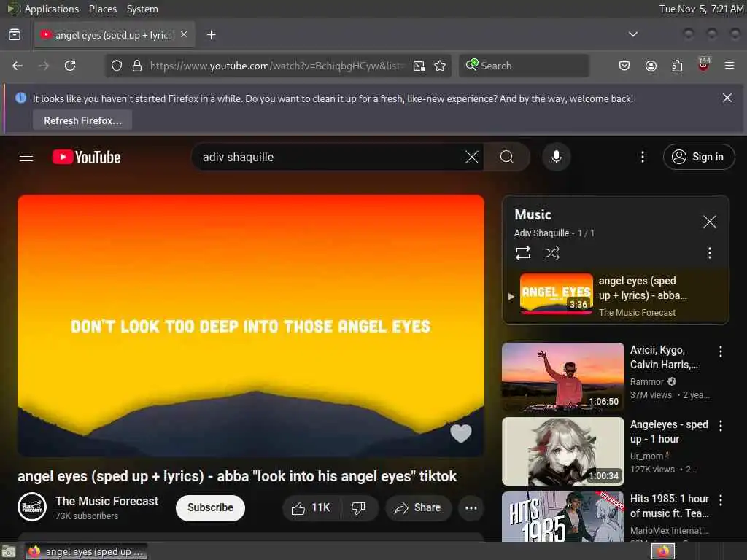The height and width of the screenshot is (560, 747).
Task: Open The Music Forecast channel avatar
Action: click(32, 507)
